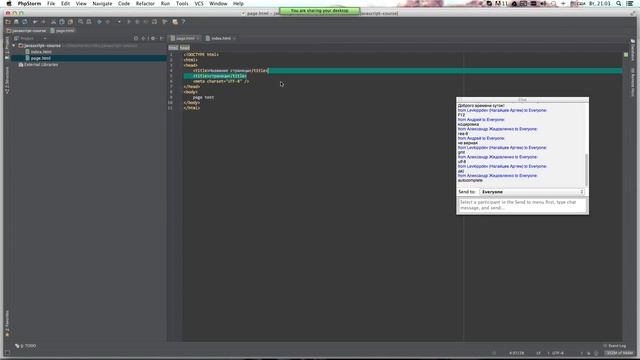Open the Code menu
This screenshot has height=360, width=640.
pos(124,3)
